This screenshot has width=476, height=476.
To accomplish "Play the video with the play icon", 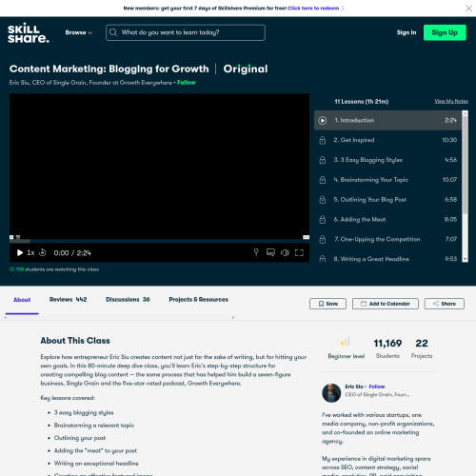I will point(20,252).
